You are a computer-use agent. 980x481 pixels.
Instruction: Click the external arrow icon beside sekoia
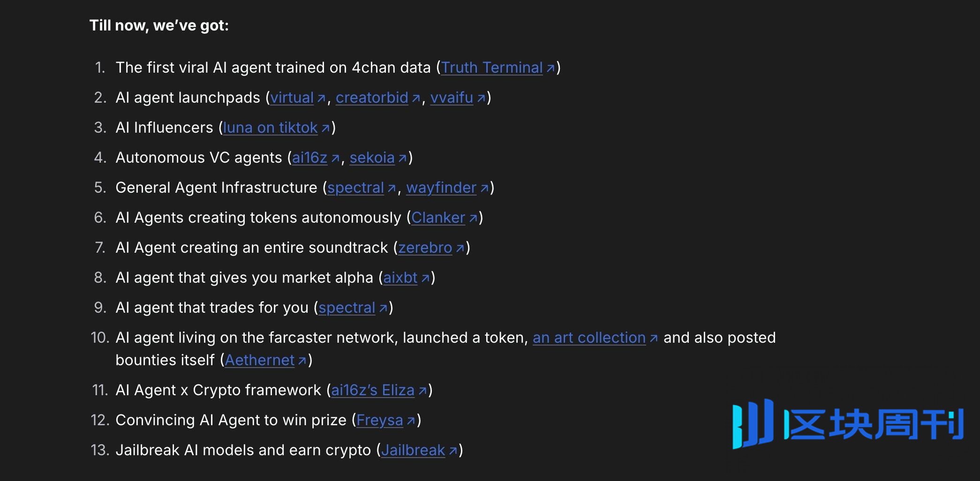pyautogui.click(x=402, y=158)
